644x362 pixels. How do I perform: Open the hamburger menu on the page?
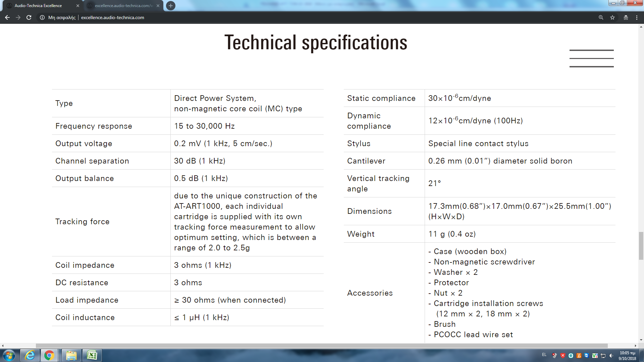591,59
